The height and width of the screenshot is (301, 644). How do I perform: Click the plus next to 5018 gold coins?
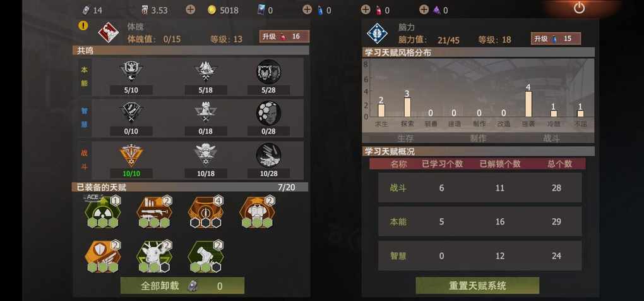(x=190, y=9)
